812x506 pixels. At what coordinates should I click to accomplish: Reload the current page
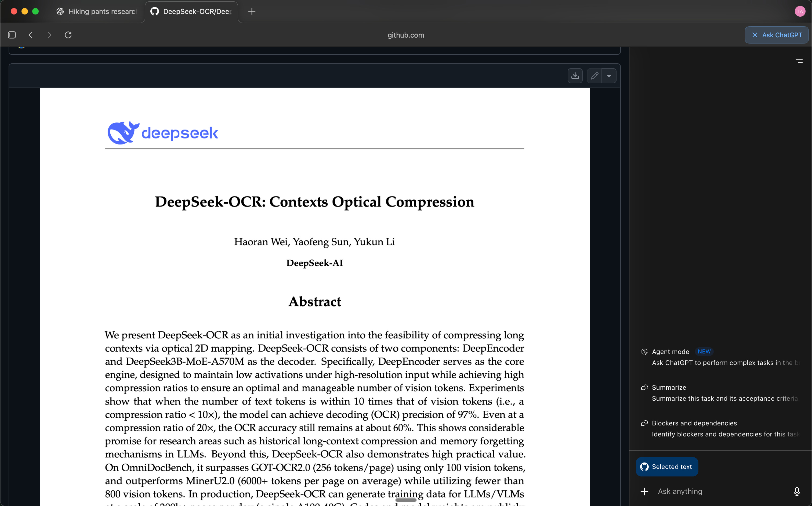68,35
